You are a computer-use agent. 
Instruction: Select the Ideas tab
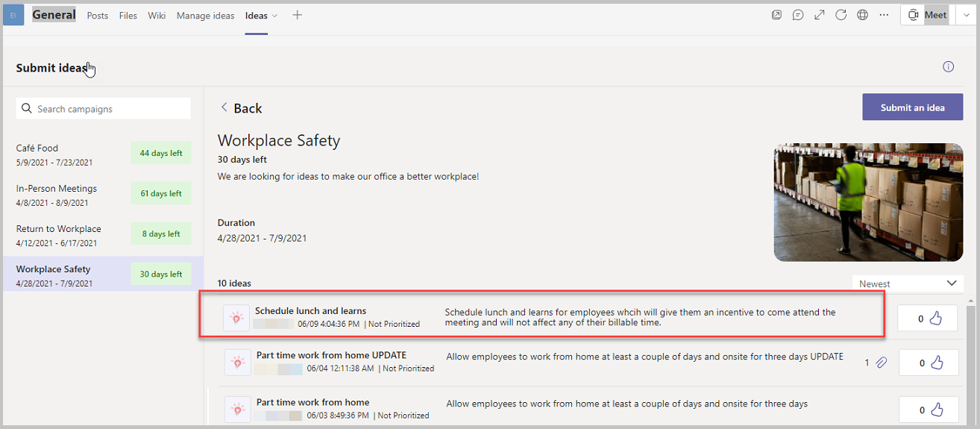coord(256,16)
